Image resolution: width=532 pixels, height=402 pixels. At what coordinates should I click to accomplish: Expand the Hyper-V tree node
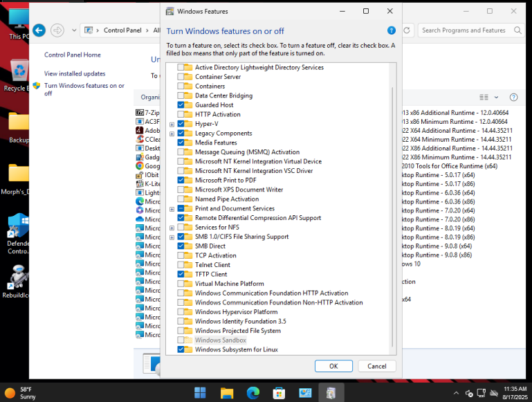point(172,124)
